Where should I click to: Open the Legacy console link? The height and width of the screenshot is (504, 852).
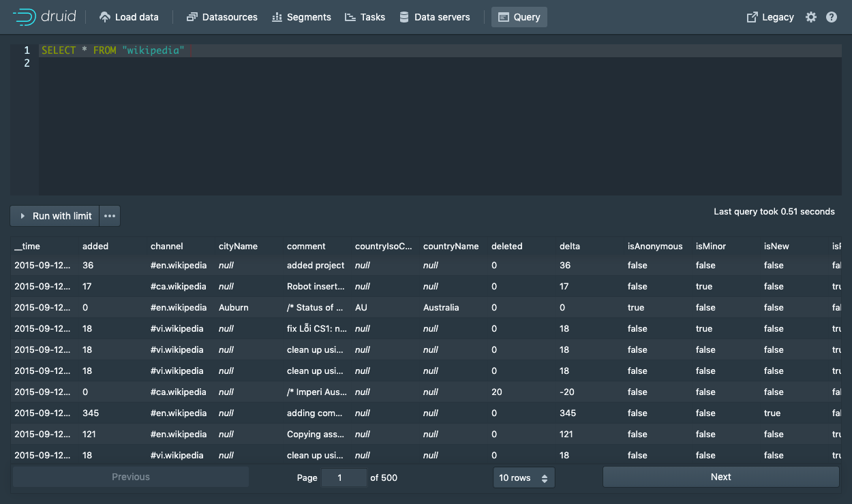pyautogui.click(x=770, y=17)
